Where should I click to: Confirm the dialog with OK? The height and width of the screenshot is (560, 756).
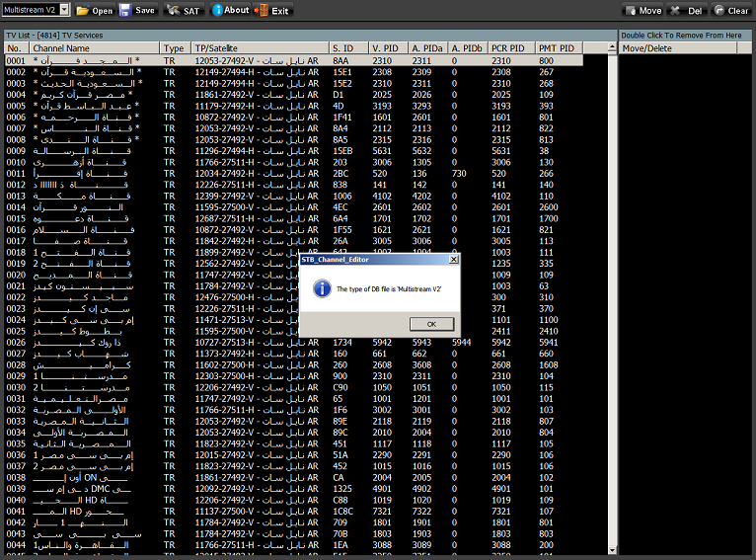pos(431,324)
